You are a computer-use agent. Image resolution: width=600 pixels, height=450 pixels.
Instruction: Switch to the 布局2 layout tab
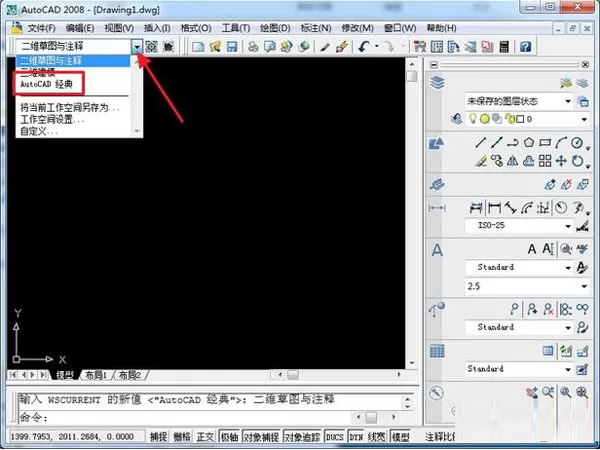tap(130, 375)
